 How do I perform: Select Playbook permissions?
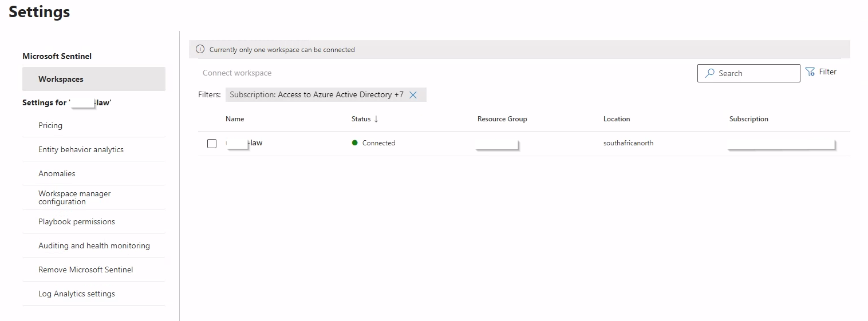tap(77, 221)
